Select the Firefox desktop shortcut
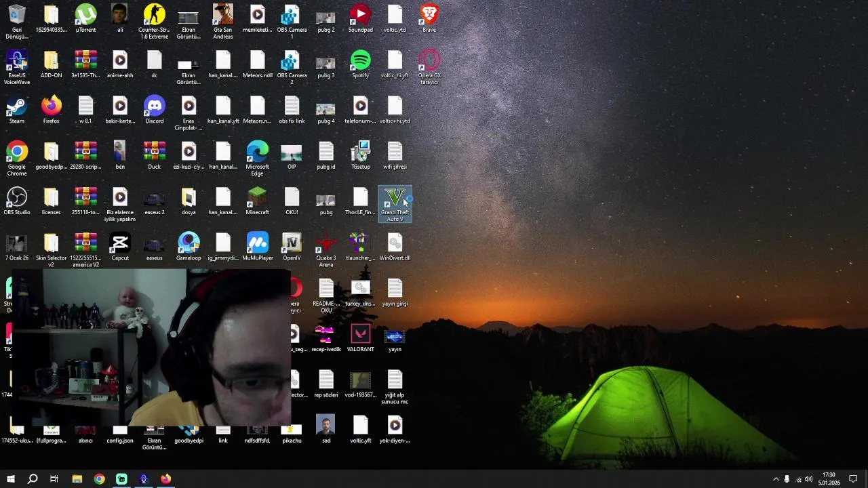The image size is (868, 488). point(51,109)
